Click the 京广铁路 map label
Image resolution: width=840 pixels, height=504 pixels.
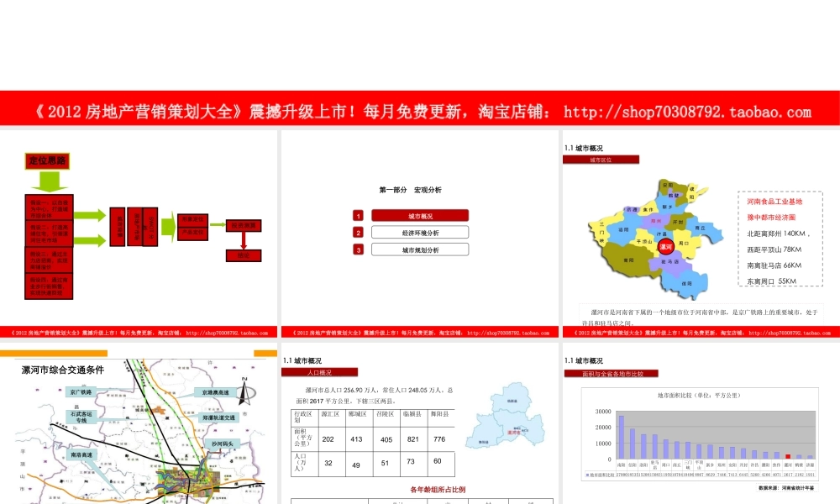(x=81, y=392)
